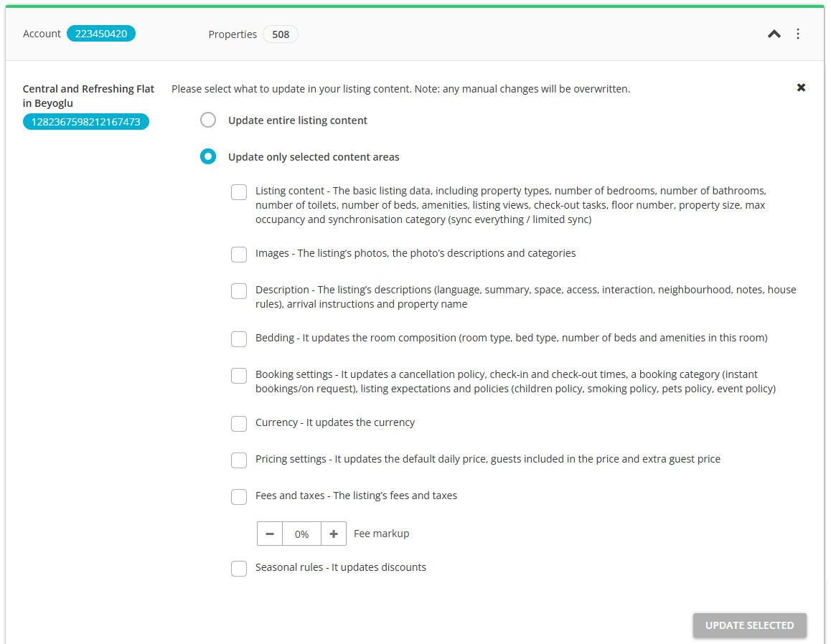This screenshot has height=644, width=831.
Task: Increase fee markup with the plus button
Action: point(334,534)
